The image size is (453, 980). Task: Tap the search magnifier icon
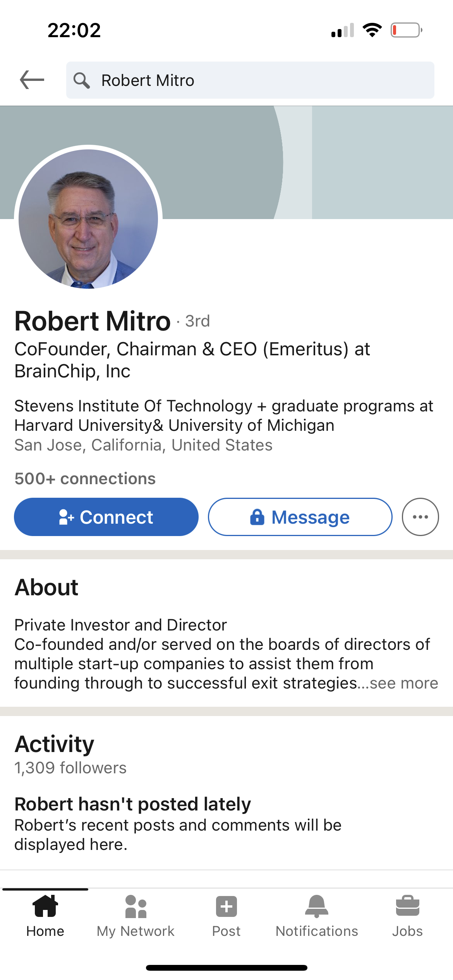tap(82, 81)
